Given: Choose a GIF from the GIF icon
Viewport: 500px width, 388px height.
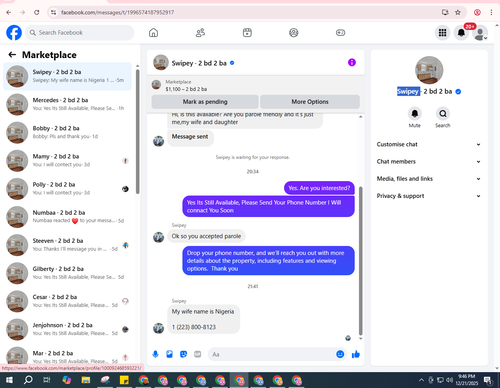Looking at the screenshot, I should click(198, 354).
